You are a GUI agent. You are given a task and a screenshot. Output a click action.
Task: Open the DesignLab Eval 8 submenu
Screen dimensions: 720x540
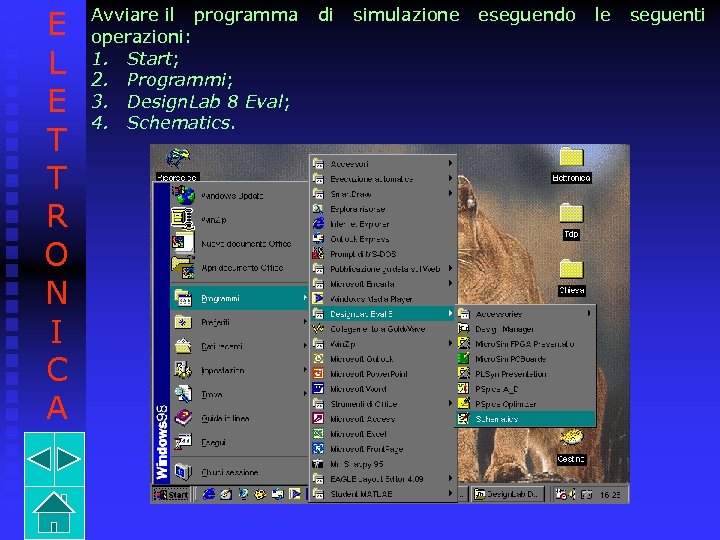tap(383, 314)
